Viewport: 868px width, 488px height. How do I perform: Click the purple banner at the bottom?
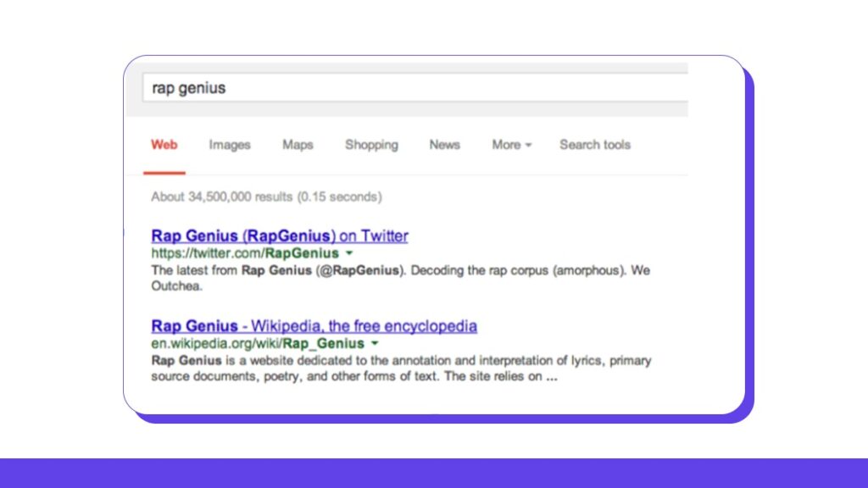(x=434, y=473)
